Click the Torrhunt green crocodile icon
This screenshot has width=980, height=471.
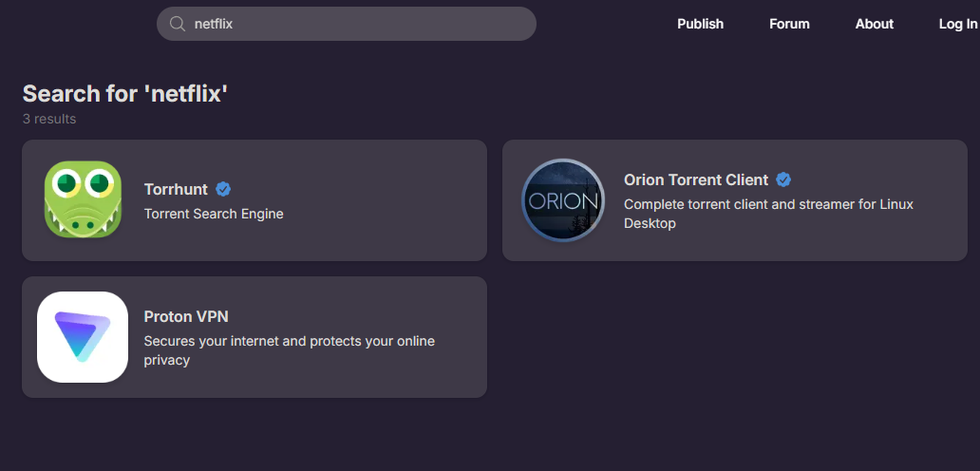[x=83, y=199]
